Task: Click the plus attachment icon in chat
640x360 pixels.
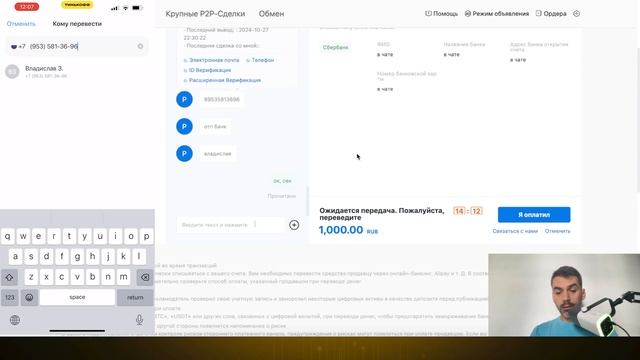Action: click(x=294, y=225)
